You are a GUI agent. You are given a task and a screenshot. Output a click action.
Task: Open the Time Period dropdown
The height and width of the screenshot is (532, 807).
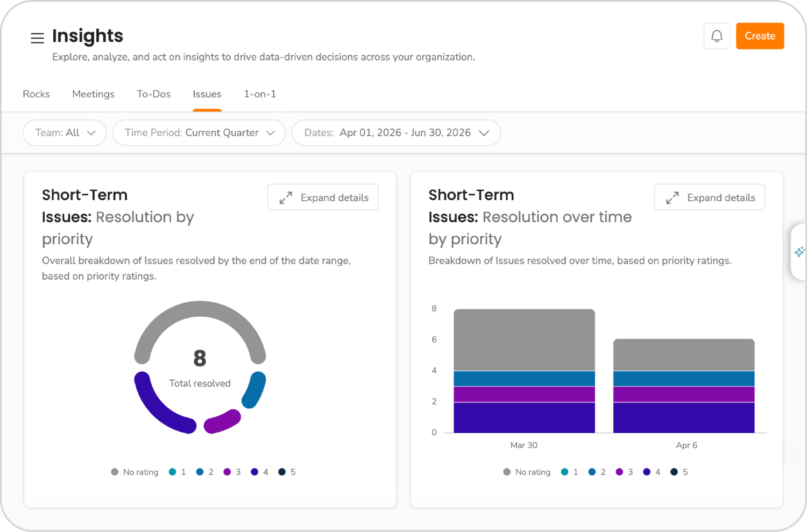tap(199, 133)
